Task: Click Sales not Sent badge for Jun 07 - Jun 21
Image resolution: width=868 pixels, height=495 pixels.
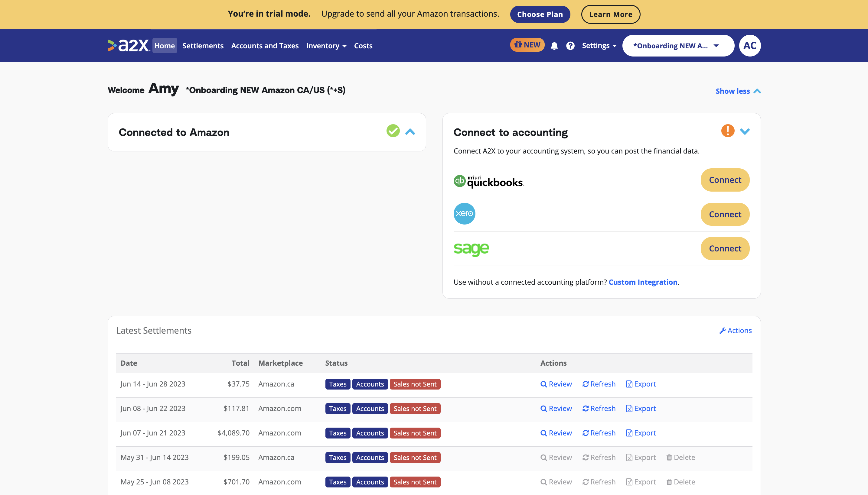Action: [415, 433]
